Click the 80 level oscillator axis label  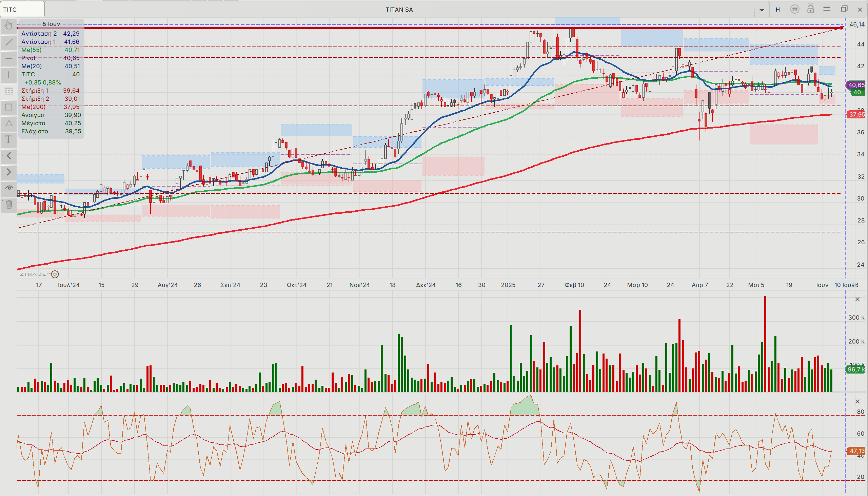(x=860, y=412)
